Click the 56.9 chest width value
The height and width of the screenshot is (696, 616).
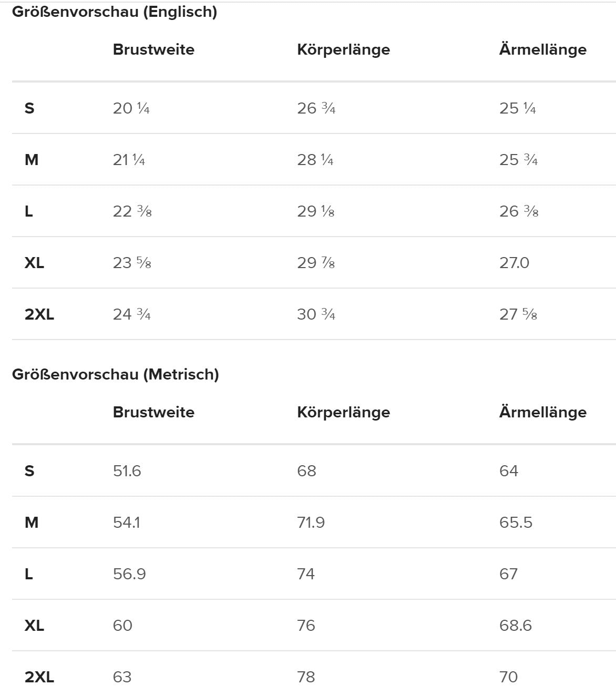(x=129, y=574)
